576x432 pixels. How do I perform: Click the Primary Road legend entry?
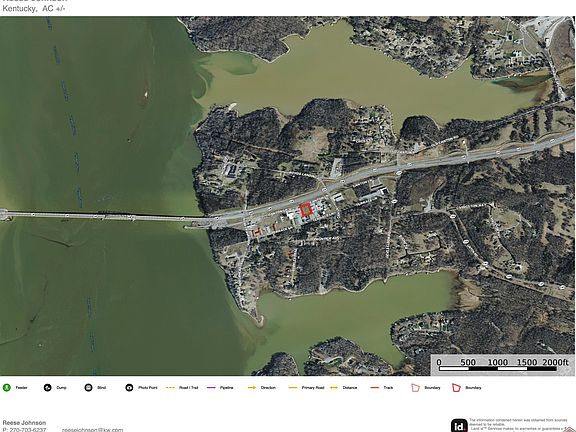tap(306, 388)
